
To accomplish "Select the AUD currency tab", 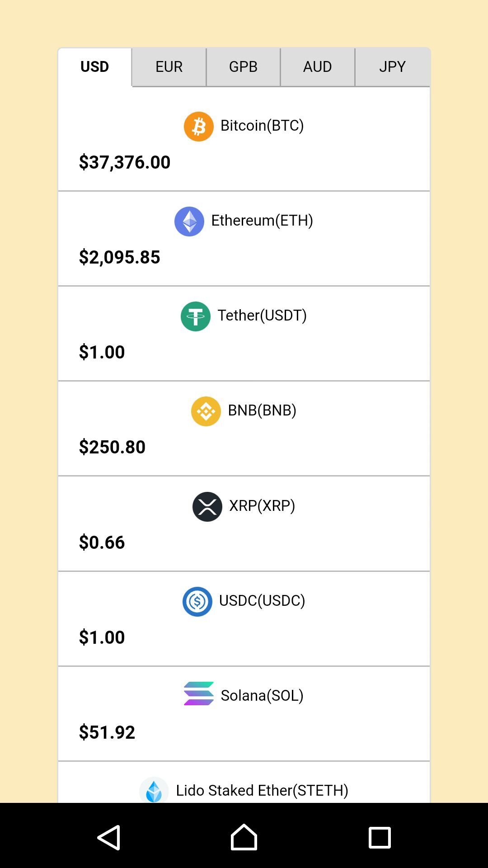I will tap(317, 67).
